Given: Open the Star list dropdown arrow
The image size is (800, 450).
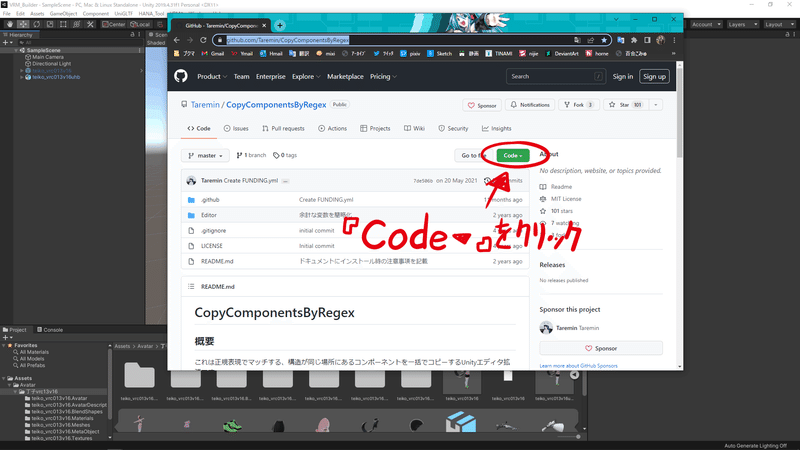Looking at the screenshot, I should (656, 105).
